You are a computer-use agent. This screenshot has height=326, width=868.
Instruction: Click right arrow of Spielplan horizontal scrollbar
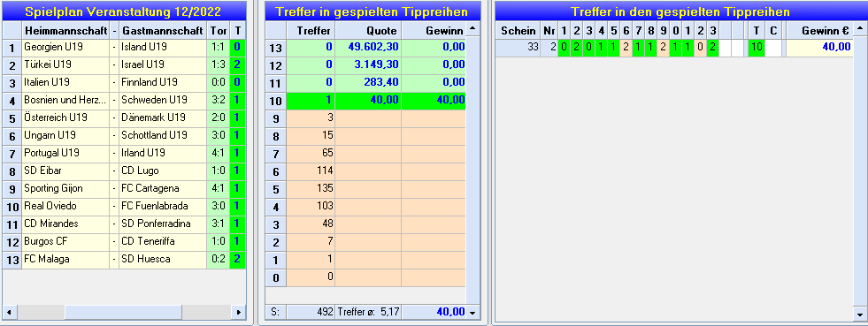pos(239,312)
